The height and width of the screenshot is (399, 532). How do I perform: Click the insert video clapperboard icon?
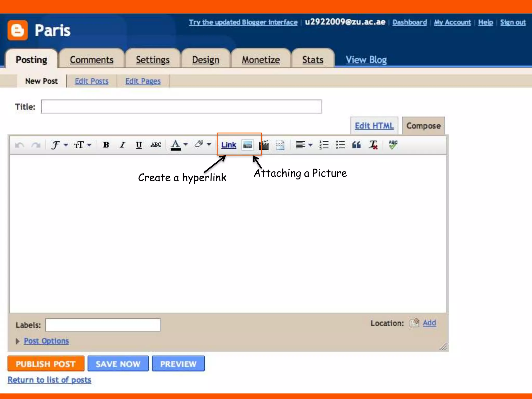(x=264, y=145)
